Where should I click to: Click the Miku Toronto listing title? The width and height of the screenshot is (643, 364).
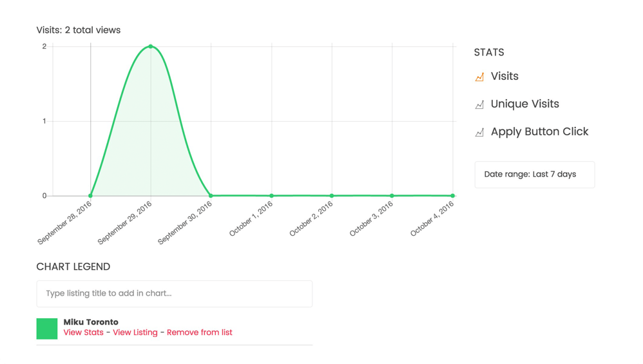(x=91, y=321)
